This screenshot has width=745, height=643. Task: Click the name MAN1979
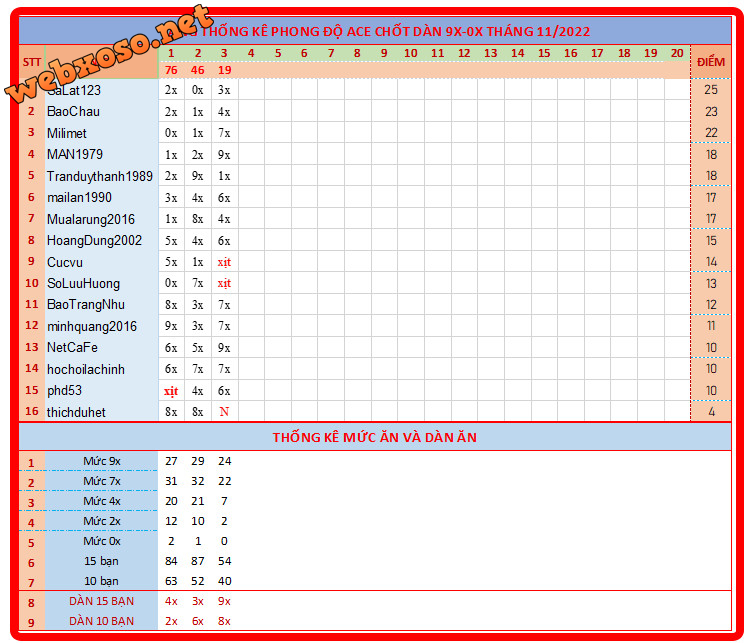tap(75, 154)
